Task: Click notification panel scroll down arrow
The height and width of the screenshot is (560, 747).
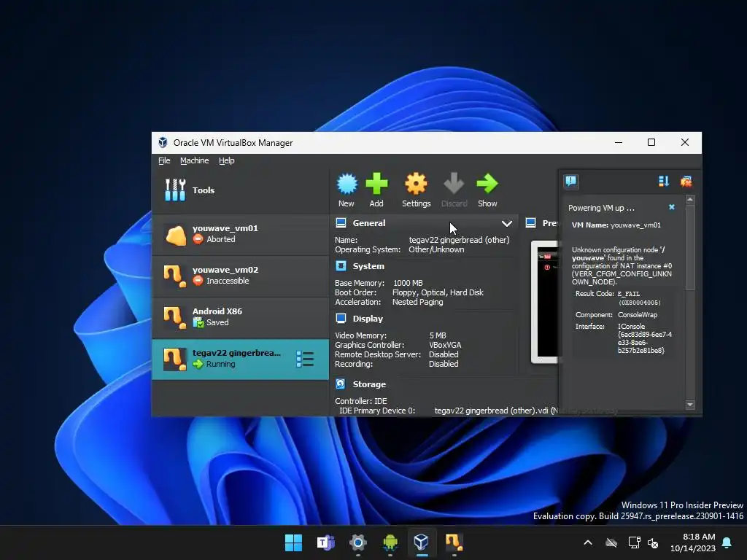Action: (690, 405)
